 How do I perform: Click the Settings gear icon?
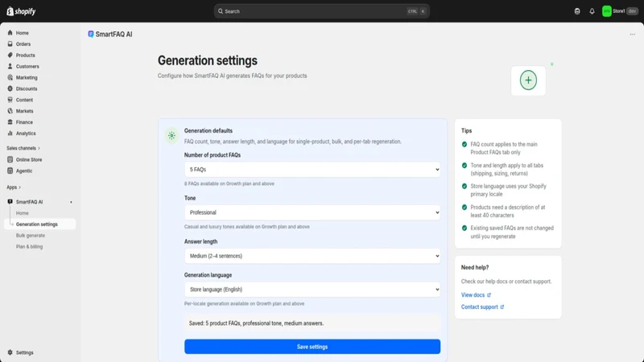[10, 352]
